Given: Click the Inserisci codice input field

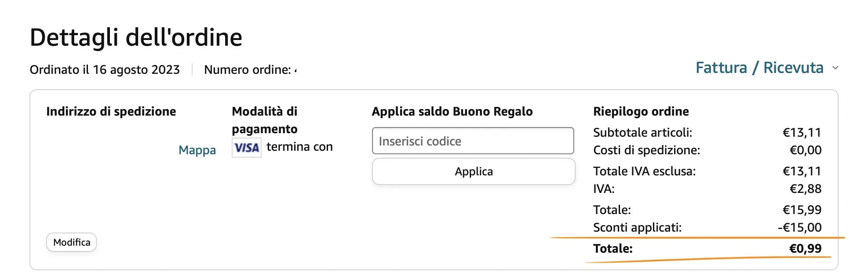Looking at the screenshot, I should tap(473, 141).
